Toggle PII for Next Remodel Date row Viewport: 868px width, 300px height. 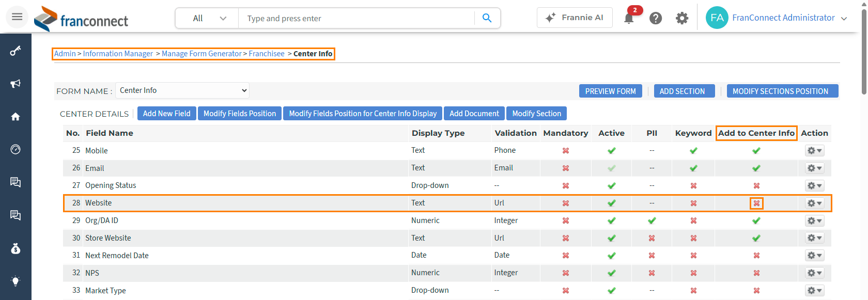point(652,256)
